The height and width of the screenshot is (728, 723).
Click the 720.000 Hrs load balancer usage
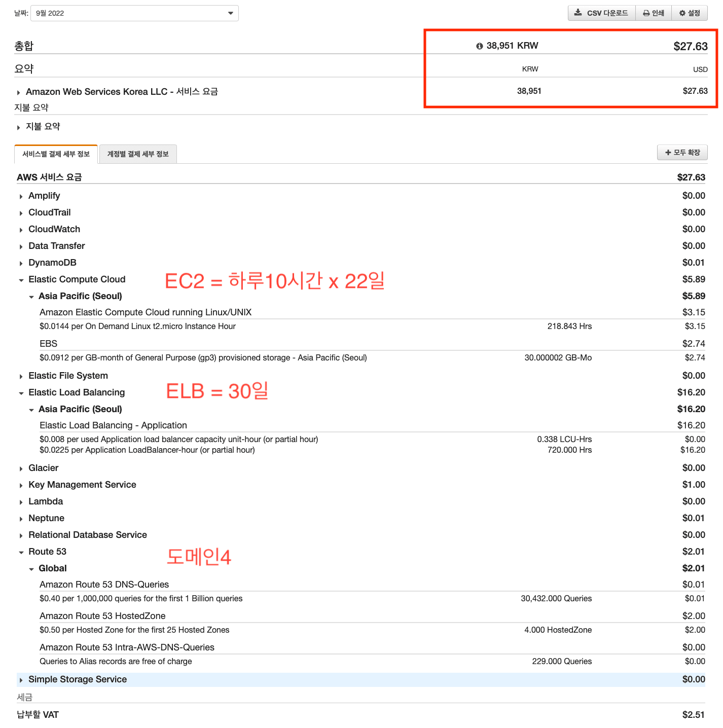tap(569, 450)
